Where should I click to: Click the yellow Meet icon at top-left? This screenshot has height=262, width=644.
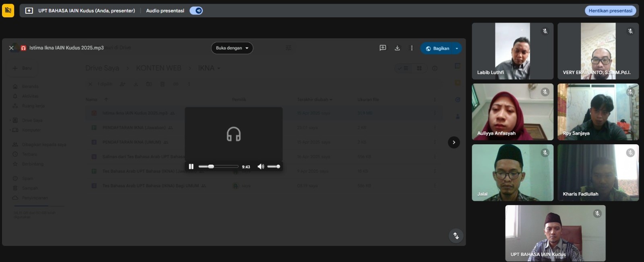tap(8, 10)
